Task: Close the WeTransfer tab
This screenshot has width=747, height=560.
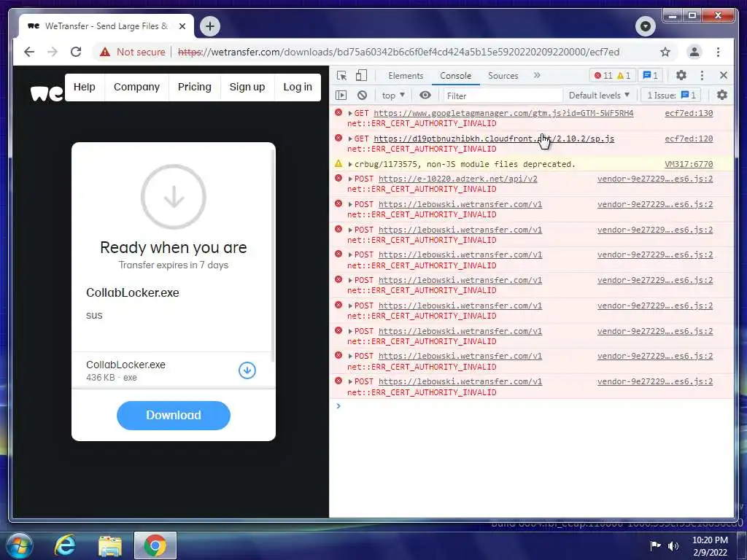Action: click(182, 26)
